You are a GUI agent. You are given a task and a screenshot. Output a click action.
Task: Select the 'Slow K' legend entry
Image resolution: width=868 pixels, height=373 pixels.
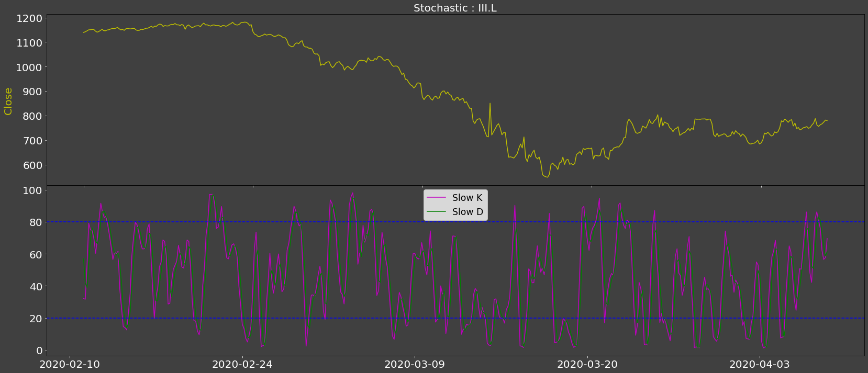pyautogui.click(x=455, y=198)
